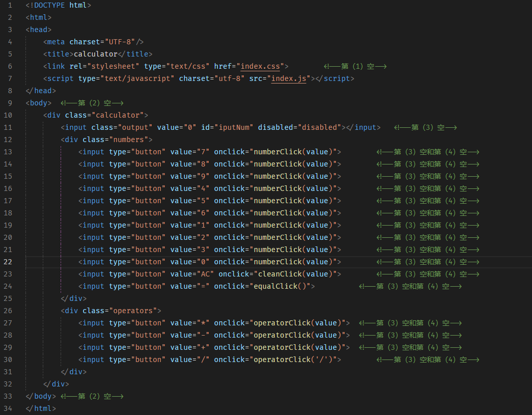
Task: Click class="calculator" on line 10
Action: (104, 115)
